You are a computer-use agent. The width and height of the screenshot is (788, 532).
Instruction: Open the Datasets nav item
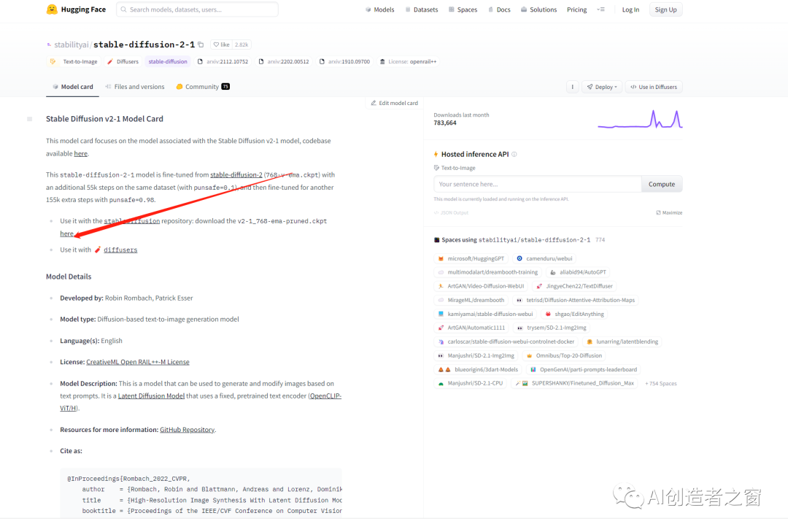pyautogui.click(x=422, y=9)
